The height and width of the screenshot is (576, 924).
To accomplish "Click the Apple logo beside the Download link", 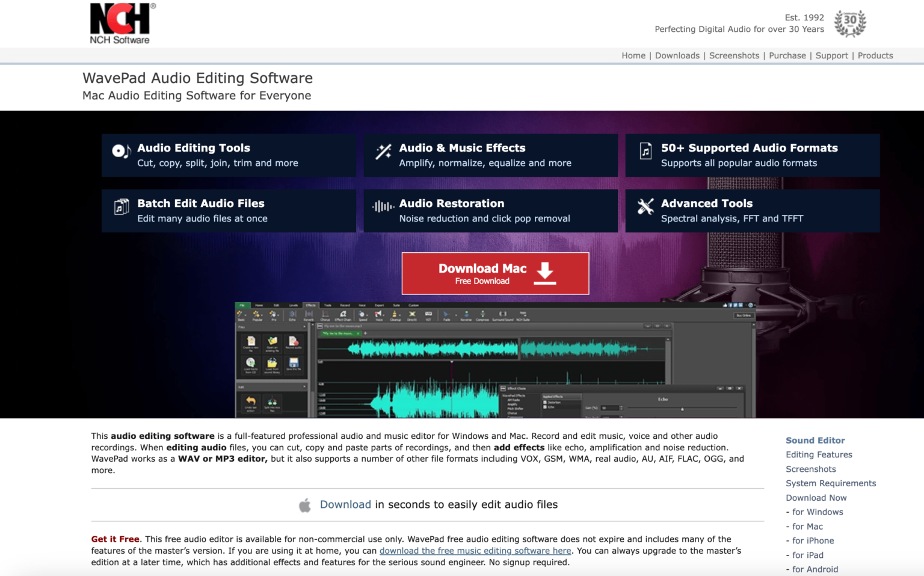I will [x=304, y=504].
